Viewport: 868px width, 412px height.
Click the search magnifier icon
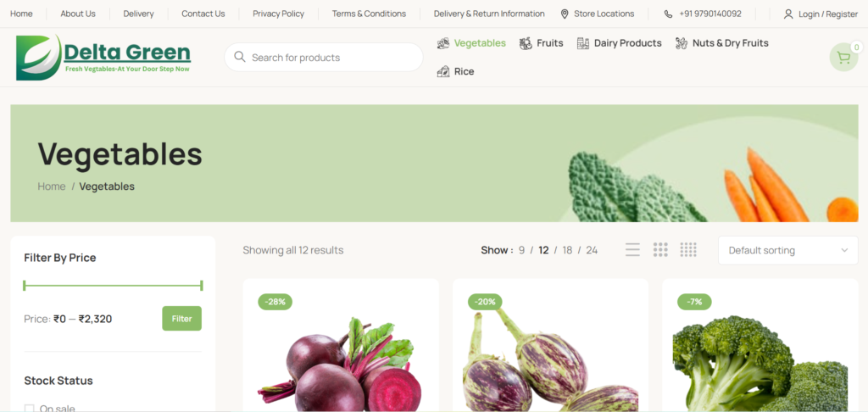point(240,57)
